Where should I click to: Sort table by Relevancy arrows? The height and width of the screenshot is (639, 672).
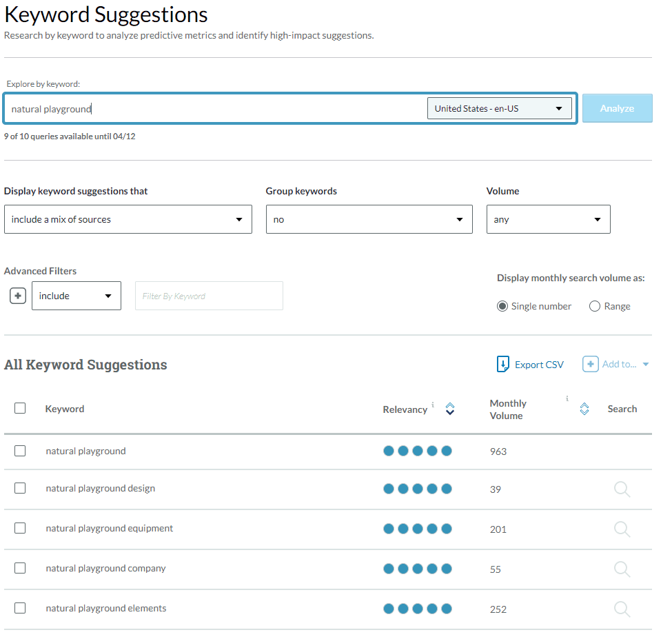point(450,409)
